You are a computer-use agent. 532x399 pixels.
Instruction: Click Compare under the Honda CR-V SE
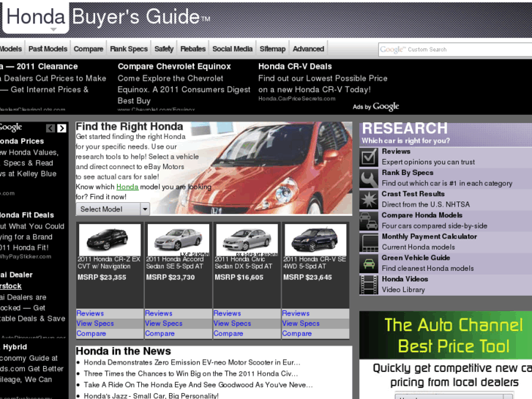coord(297,334)
